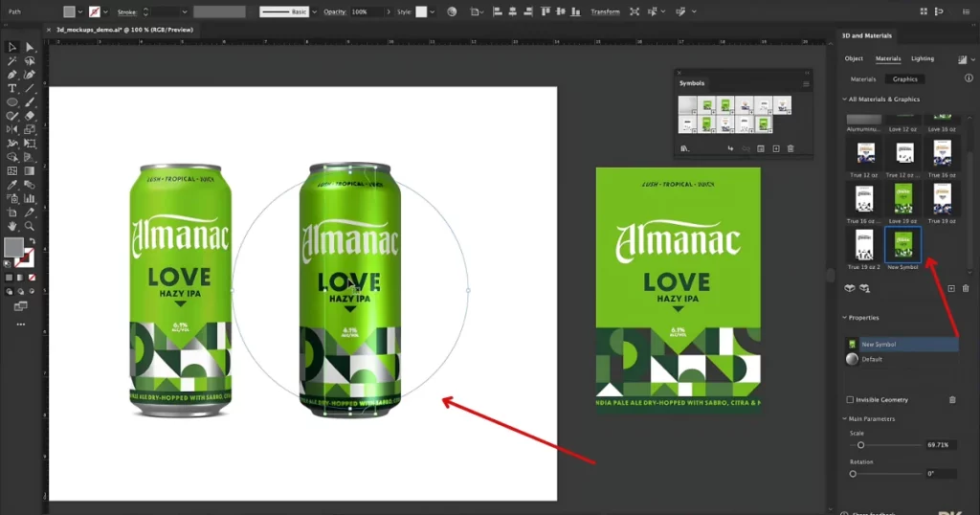
Task: Select New Symbol graphic thumbnail
Action: (x=902, y=244)
